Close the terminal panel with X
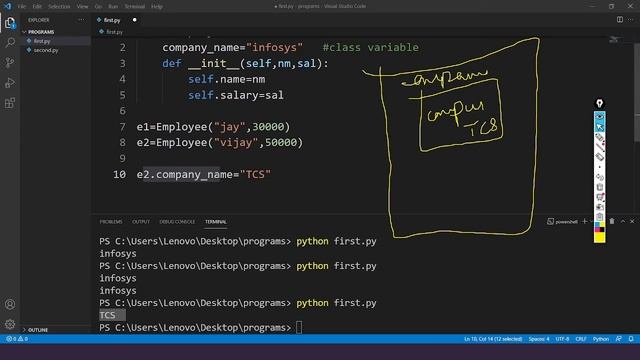 [x=632, y=221]
